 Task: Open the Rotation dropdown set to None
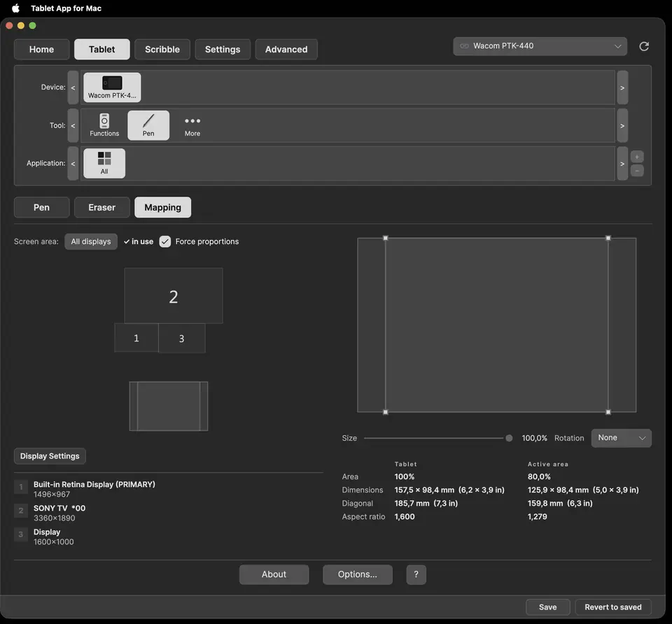click(621, 438)
